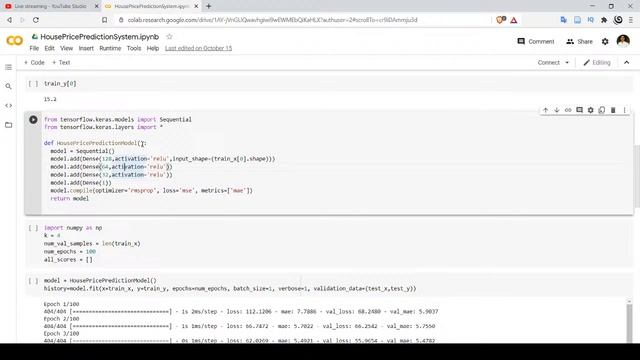Add a comment to the cell icon

click(x=579, y=110)
